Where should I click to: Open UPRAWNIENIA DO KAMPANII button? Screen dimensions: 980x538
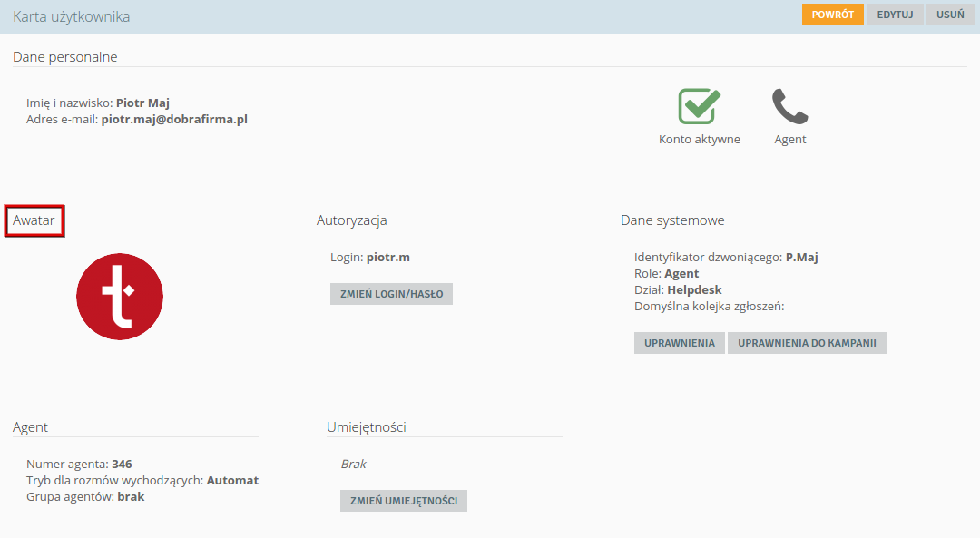pos(807,343)
